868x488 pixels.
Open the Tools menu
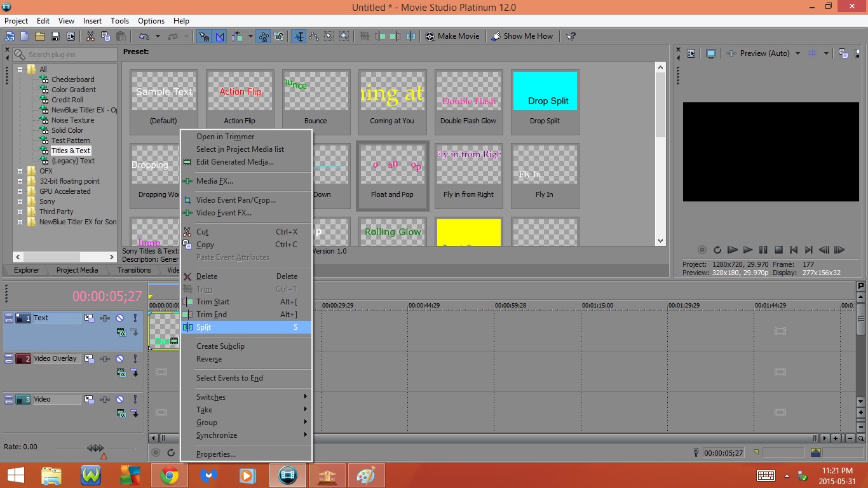pyautogui.click(x=119, y=21)
